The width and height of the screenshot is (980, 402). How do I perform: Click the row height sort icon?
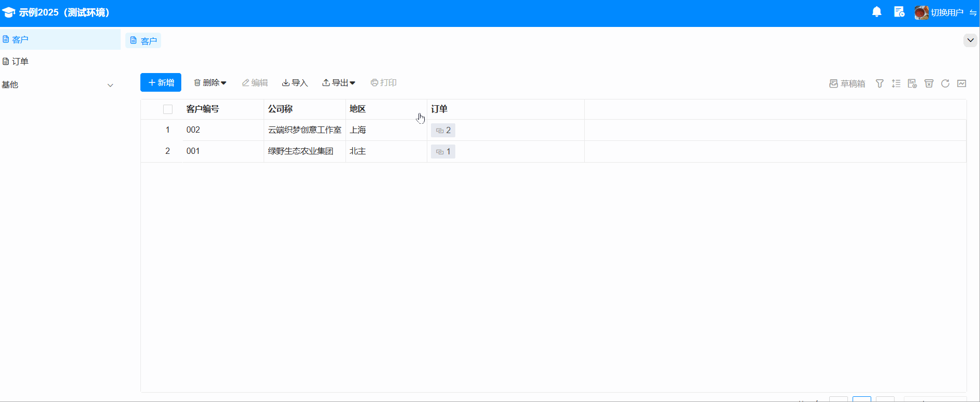click(896, 83)
